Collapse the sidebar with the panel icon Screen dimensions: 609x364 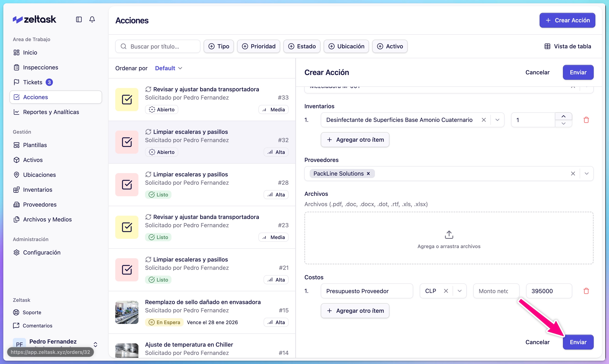[x=79, y=19]
